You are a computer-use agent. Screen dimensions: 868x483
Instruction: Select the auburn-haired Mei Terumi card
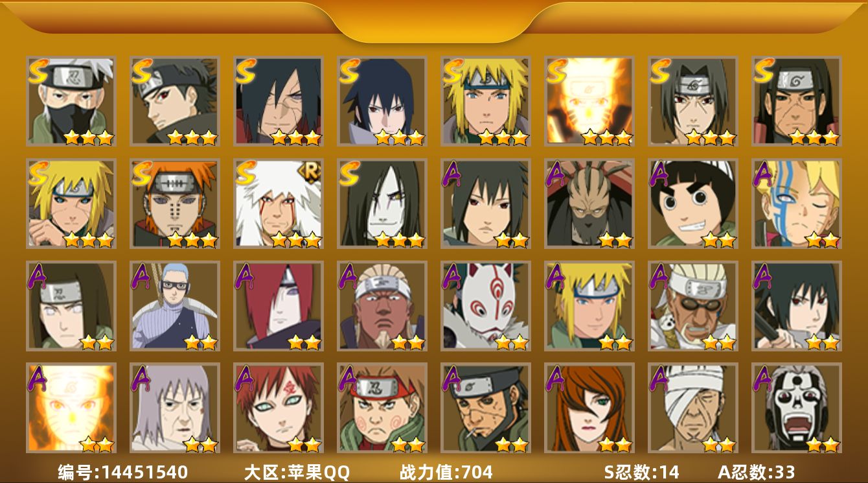pos(589,408)
